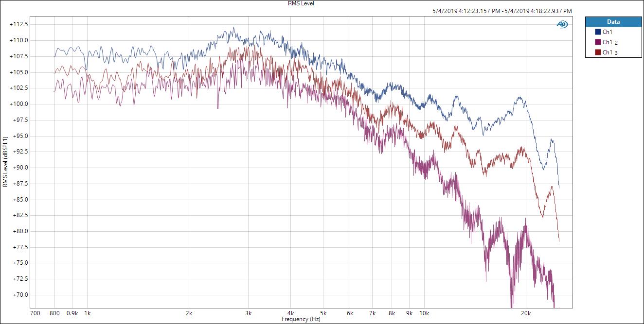Click the Ch1 legend entry label
This screenshot has width=644, height=324.
coord(608,32)
